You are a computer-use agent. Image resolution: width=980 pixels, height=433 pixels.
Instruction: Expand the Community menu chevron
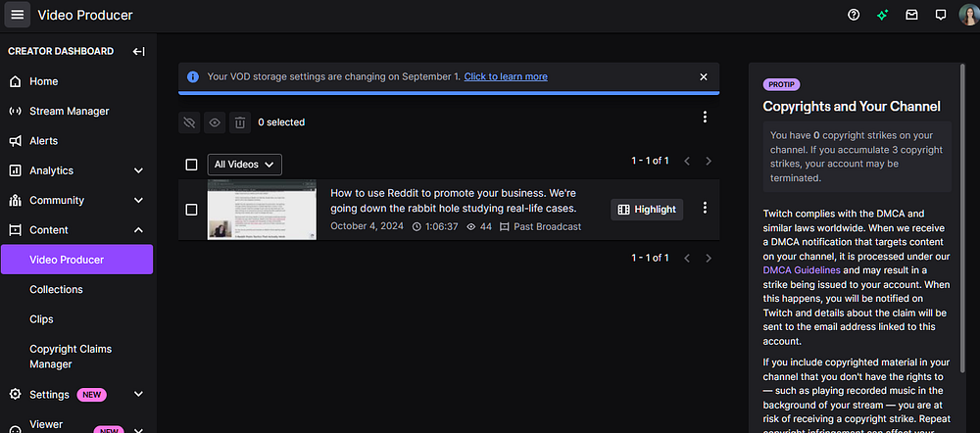(139, 201)
